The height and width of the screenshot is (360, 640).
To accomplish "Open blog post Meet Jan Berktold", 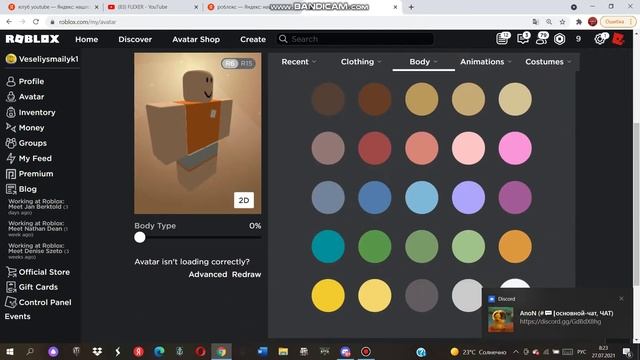I will [38, 207].
